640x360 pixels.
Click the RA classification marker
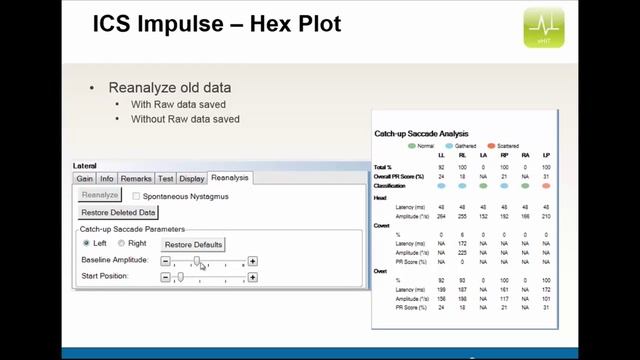pyautogui.click(x=525, y=186)
